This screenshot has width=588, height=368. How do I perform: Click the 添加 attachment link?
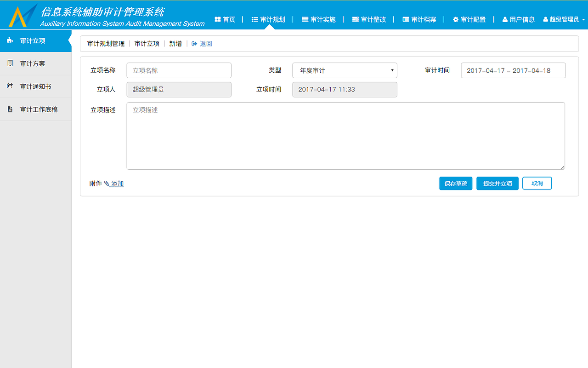(116, 183)
